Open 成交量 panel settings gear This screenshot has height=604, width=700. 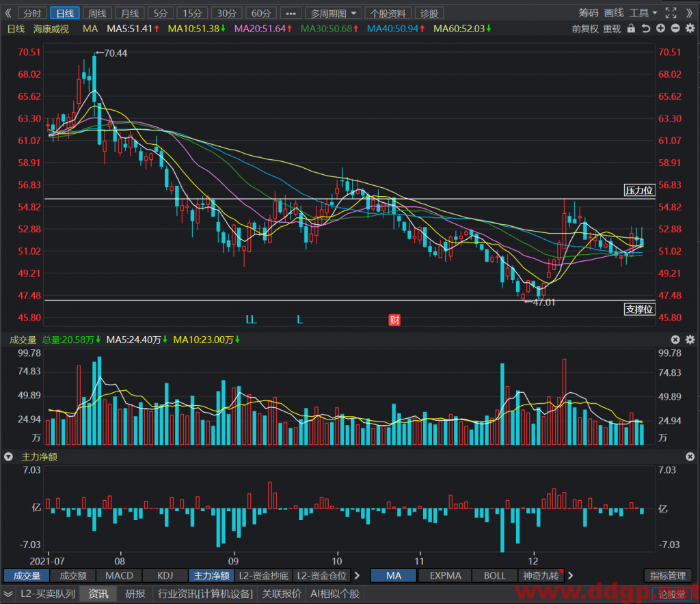point(690,340)
